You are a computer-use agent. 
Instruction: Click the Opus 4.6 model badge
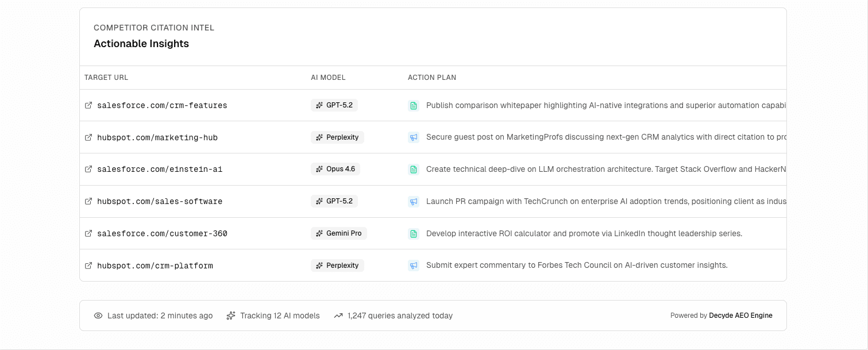click(x=335, y=169)
